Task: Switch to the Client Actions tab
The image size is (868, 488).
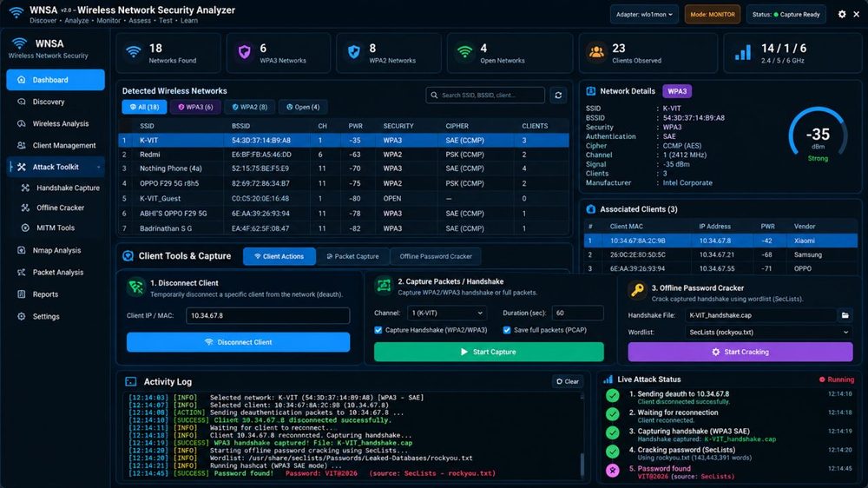Action: click(x=279, y=256)
